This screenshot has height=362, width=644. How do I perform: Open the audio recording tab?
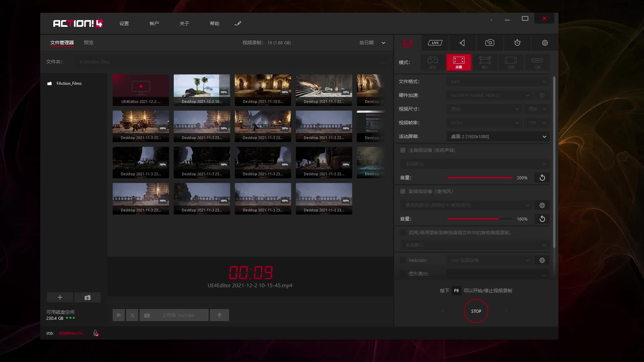point(462,43)
